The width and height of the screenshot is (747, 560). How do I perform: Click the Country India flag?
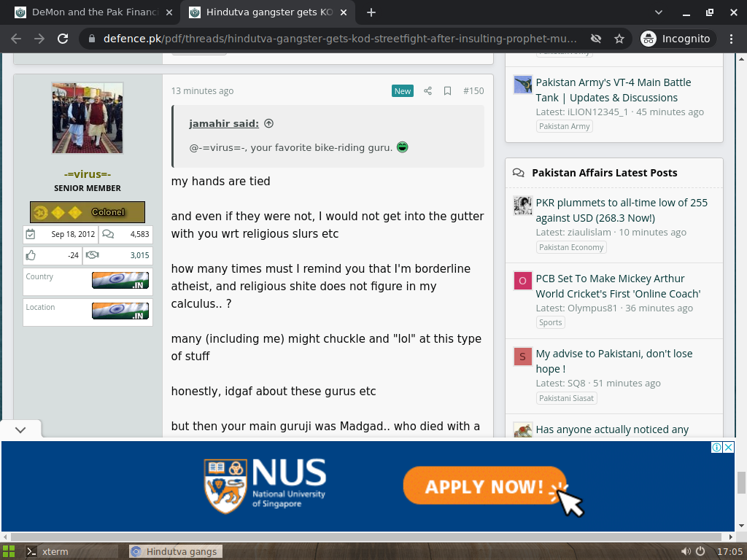120,281
